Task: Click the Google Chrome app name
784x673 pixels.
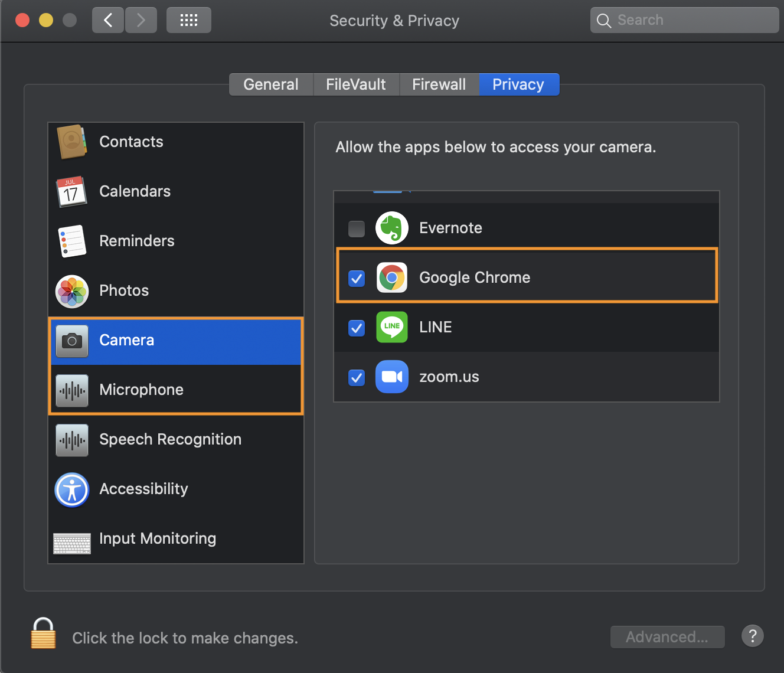Action: (475, 277)
